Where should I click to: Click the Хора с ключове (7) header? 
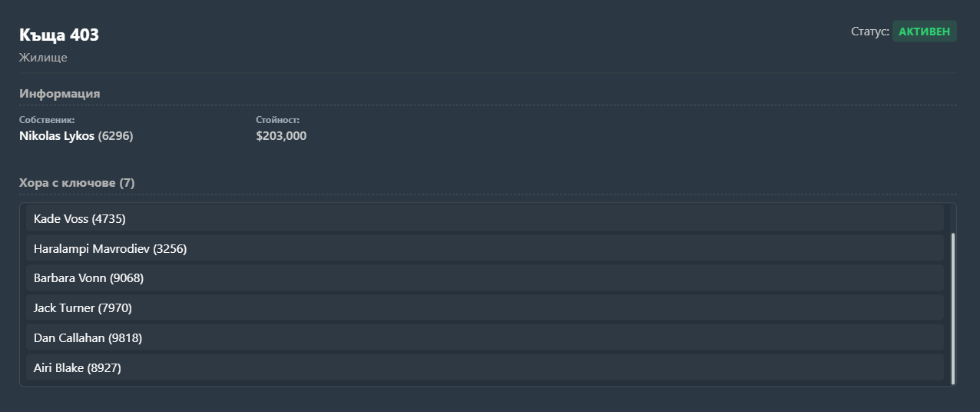77,183
